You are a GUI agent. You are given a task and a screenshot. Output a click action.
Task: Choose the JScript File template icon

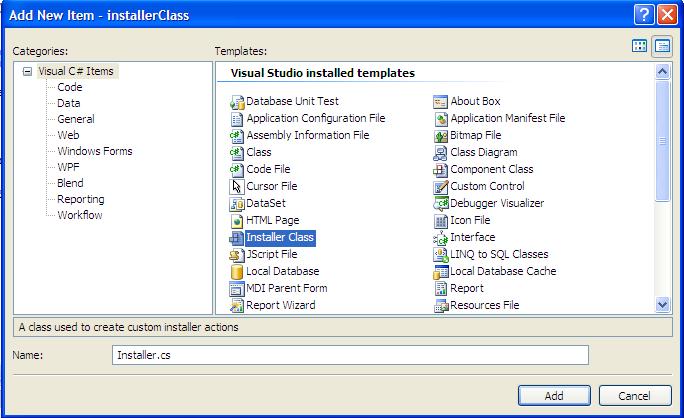coord(237,255)
